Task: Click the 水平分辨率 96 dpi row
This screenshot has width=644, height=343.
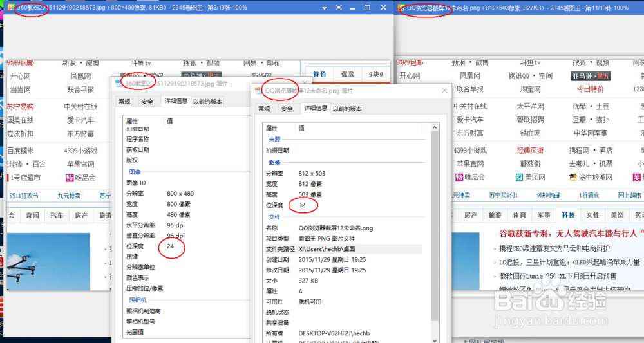Action: 187,225
